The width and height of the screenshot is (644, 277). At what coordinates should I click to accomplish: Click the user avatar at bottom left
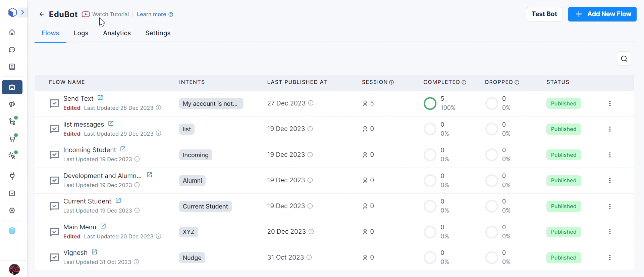14,269
